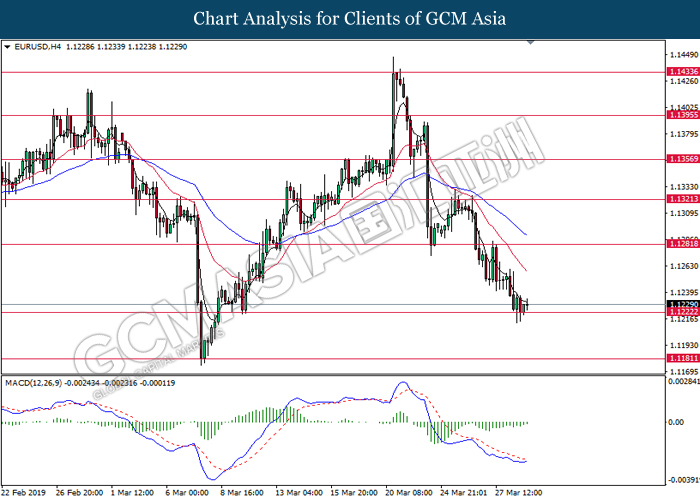Click the 1.13569 price level tag

[x=683, y=159]
